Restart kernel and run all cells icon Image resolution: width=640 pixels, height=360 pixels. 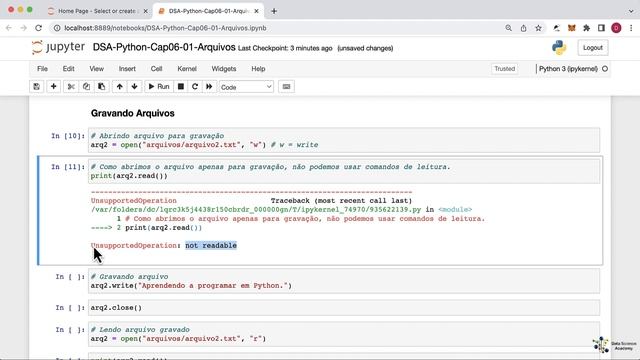(209, 87)
